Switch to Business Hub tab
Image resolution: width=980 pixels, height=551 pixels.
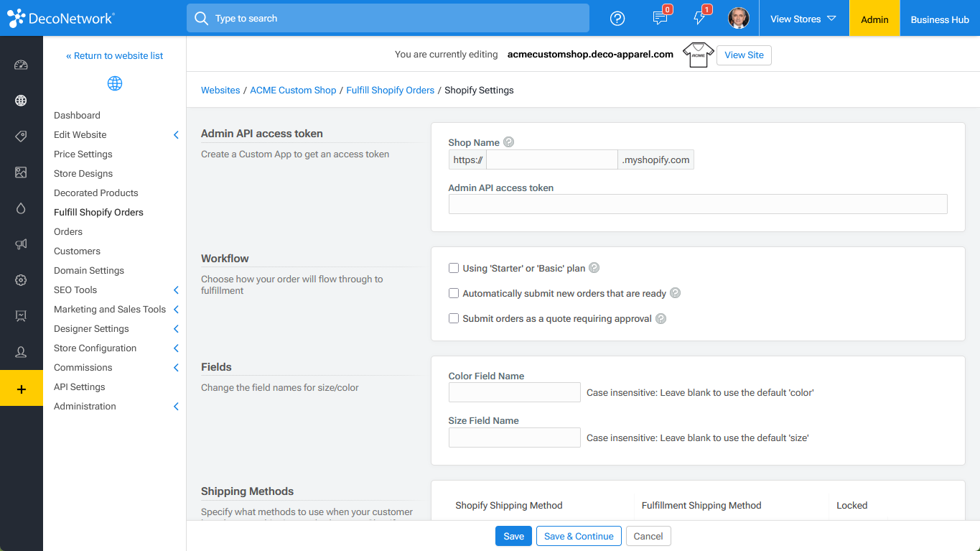(x=940, y=19)
